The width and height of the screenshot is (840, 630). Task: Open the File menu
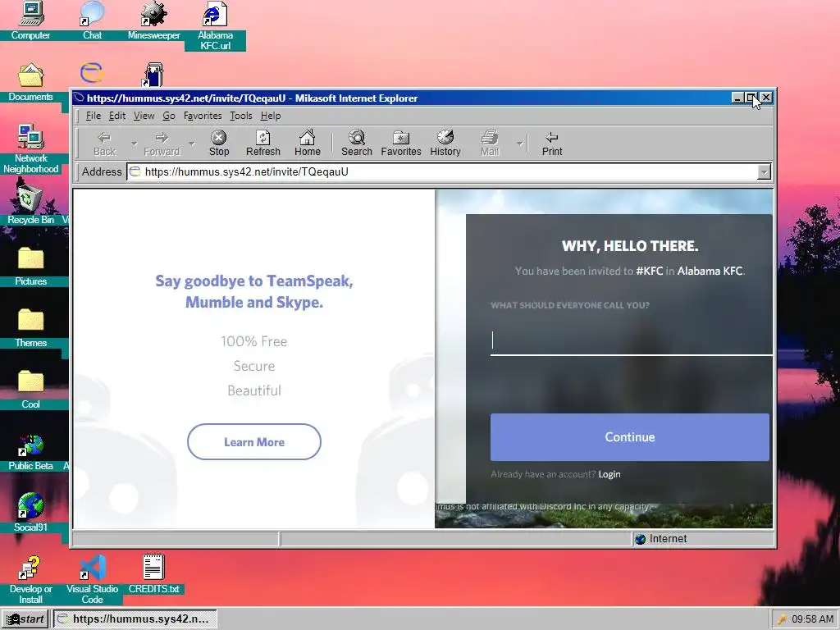94,116
